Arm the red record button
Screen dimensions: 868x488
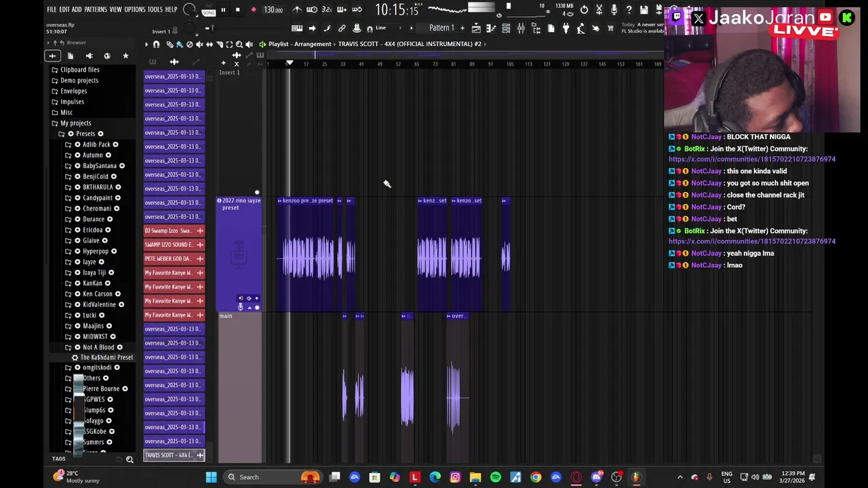253,9
